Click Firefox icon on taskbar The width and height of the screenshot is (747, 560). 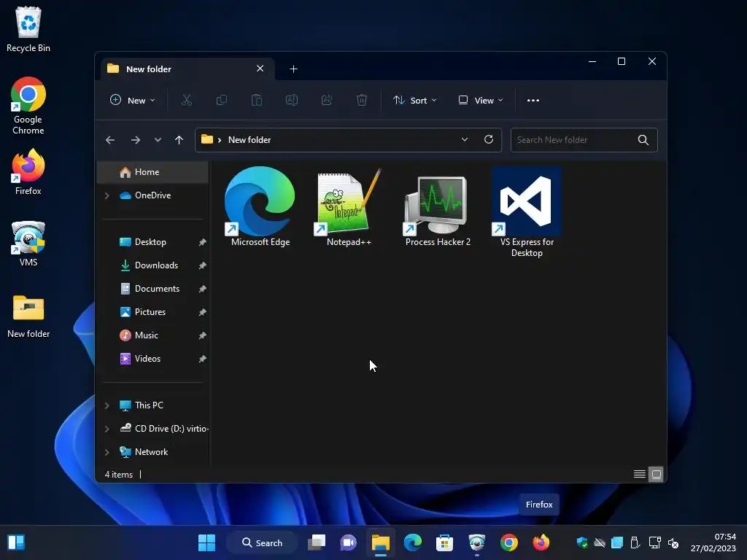coord(541,542)
